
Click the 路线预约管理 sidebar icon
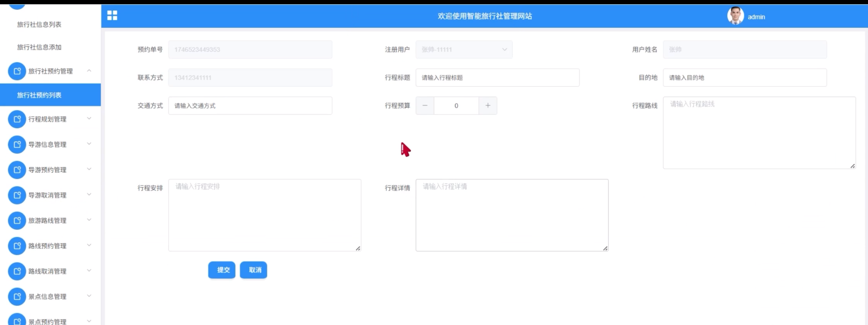[x=17, y=246]
